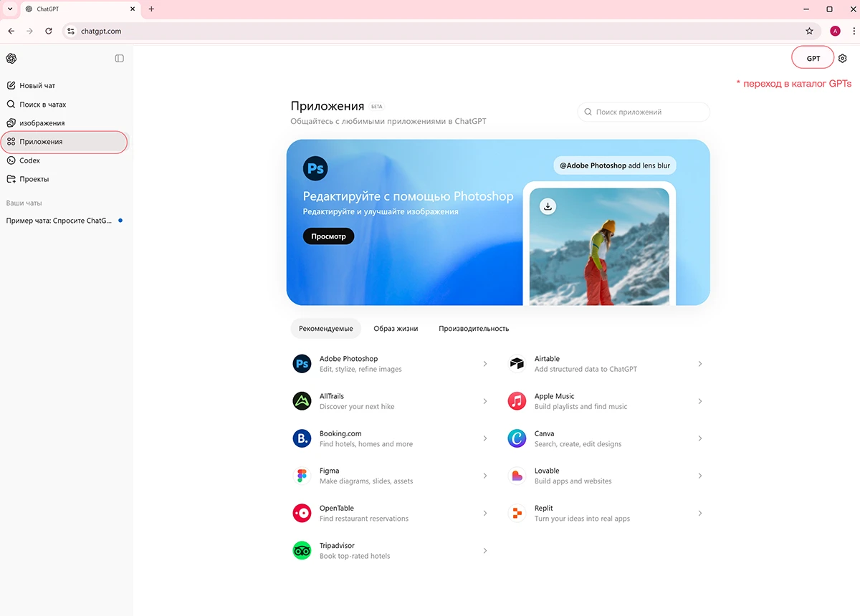Click the Figma app icon
The image size is (860, 616).
[x=302, y=476]
